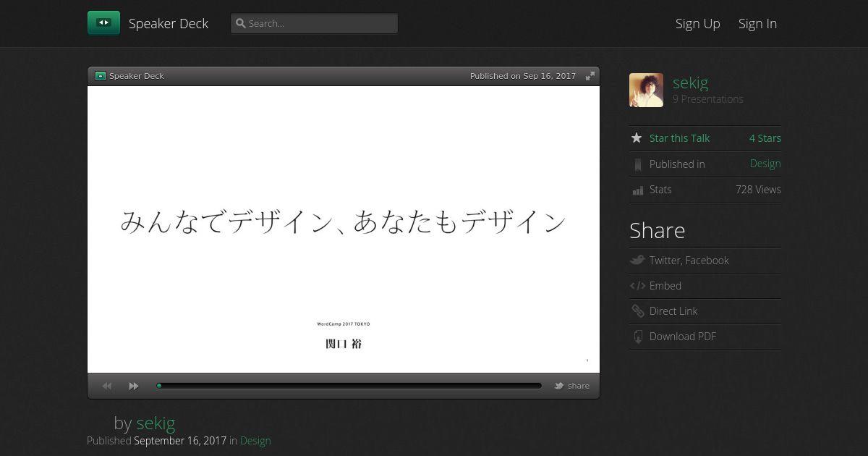The width and height of the screenshot is (868, 456).
Task: Open the Design category in sidebar
Action: pyautogui.click(x=765, y=164)
